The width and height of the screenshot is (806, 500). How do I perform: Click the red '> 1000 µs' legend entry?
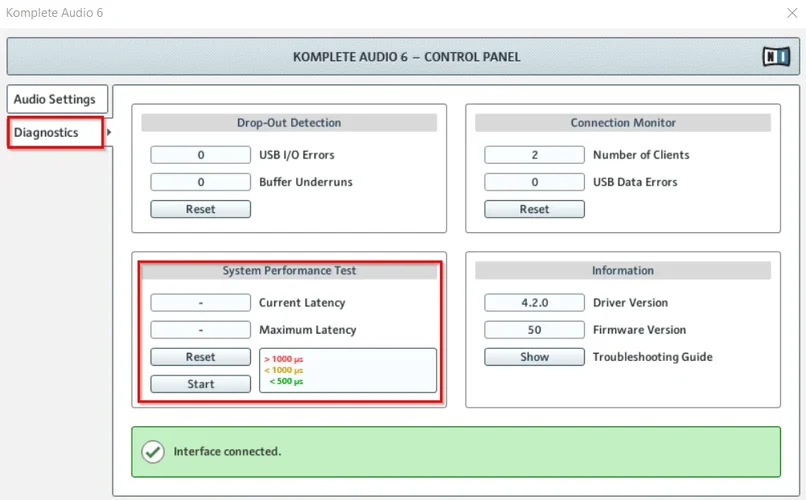pos(284,359)
